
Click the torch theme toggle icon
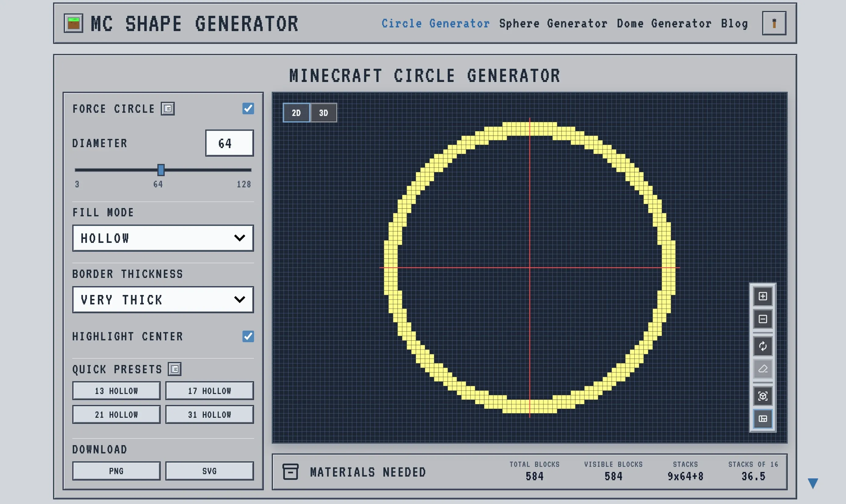774,23
